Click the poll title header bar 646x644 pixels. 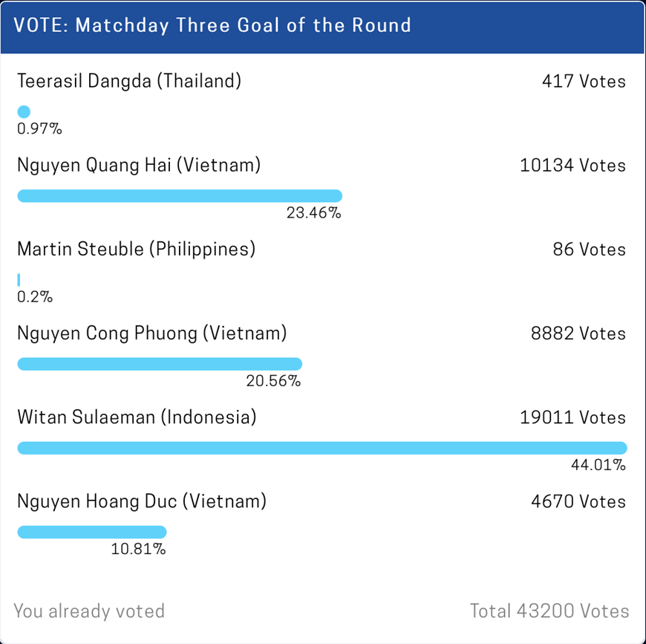(x=322, y=26)
